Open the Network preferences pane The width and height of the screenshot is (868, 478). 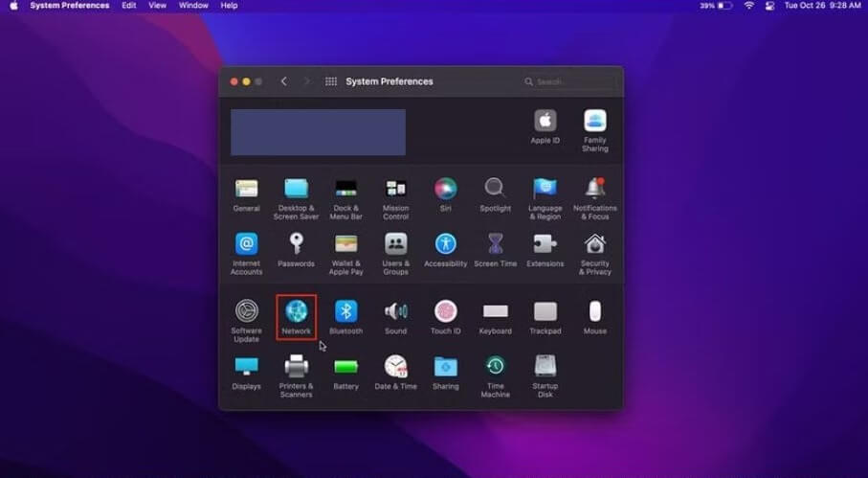(296, 311)
